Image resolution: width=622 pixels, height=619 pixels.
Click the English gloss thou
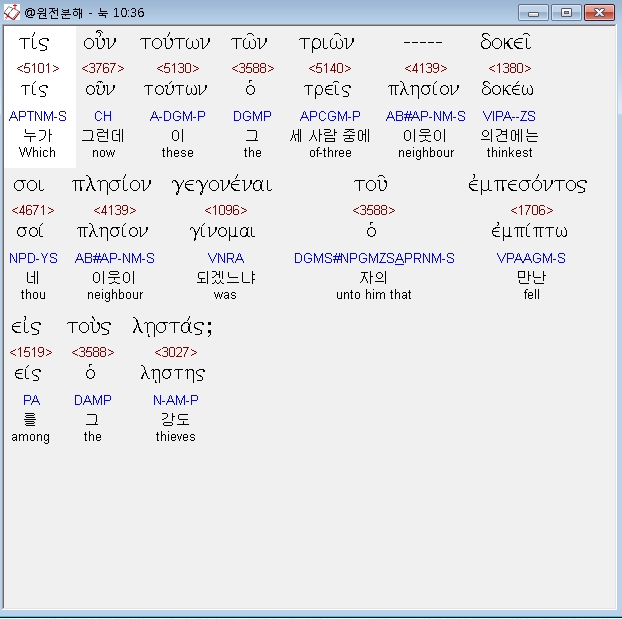point(33,294)
